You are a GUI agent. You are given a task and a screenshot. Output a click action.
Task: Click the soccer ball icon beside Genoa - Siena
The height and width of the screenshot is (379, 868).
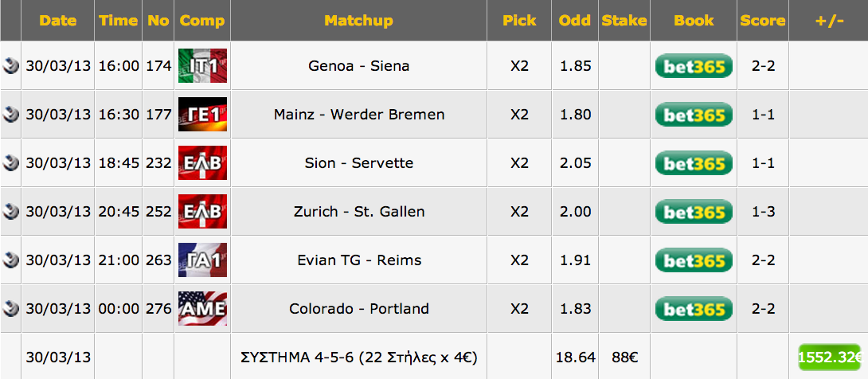(x=10, y=66)
